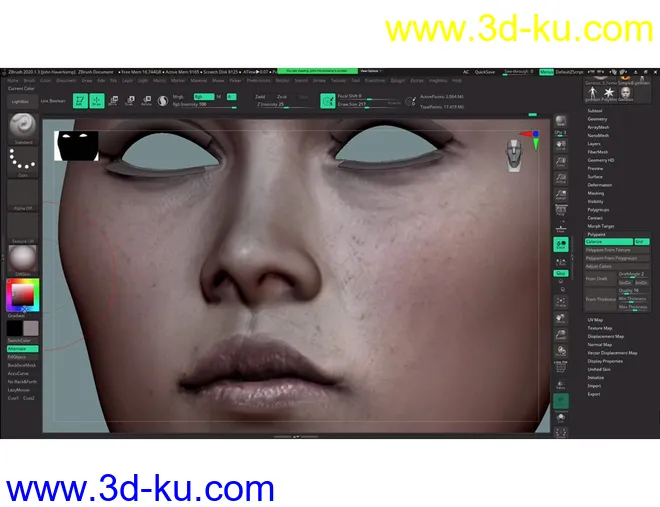Image resolution: width=660 pixels, height=507 pixels.
Task: Click the Live Boolean button
Action: pos(53,101)
